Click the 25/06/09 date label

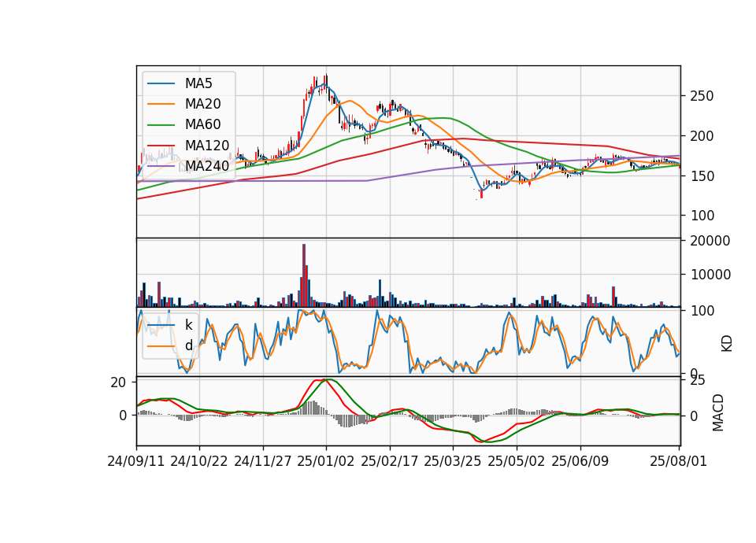(x=580, y=461)
